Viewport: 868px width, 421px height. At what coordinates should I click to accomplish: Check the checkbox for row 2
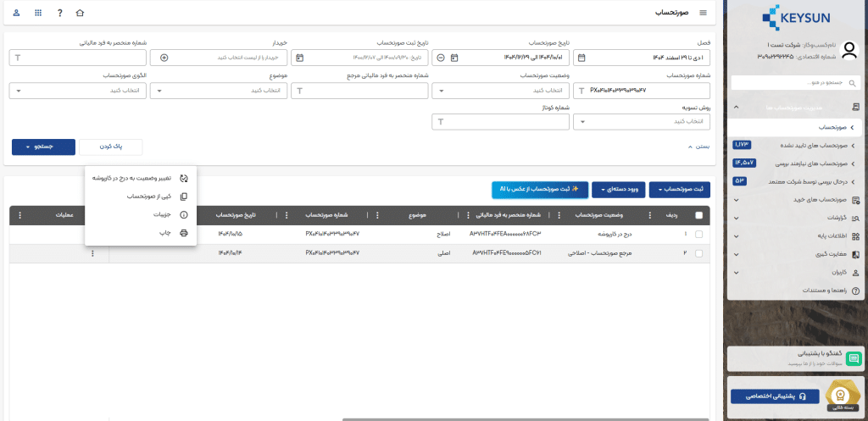[698, 253]
